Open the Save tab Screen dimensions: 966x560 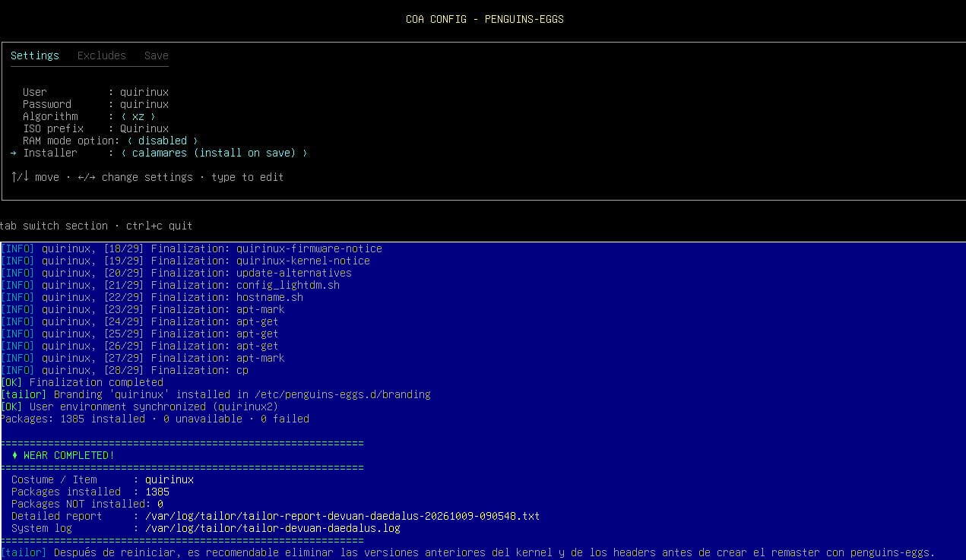[x=157, y=55]
